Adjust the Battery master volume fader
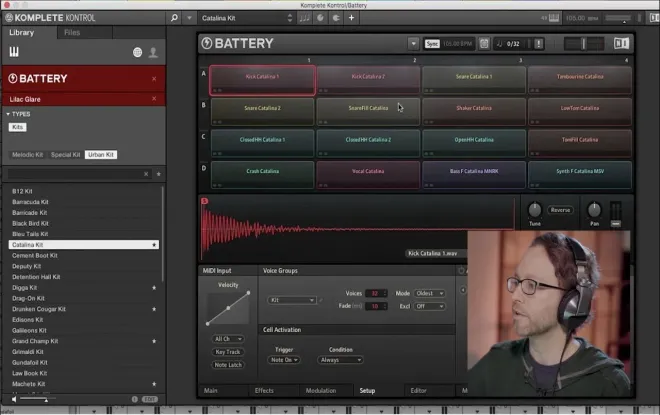Image resolution: width=660 pixels, height=415 pixels. [x=584, y=43]
